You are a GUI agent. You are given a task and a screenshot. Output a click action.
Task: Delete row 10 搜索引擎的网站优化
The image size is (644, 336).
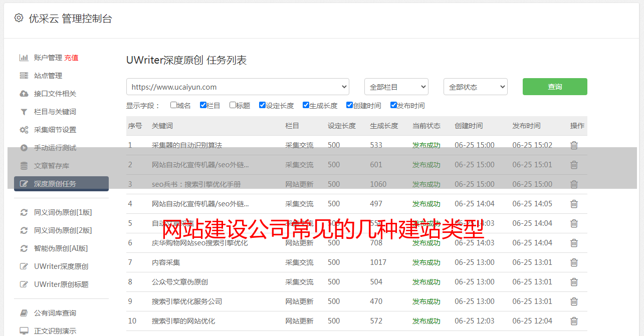point(574,321)
